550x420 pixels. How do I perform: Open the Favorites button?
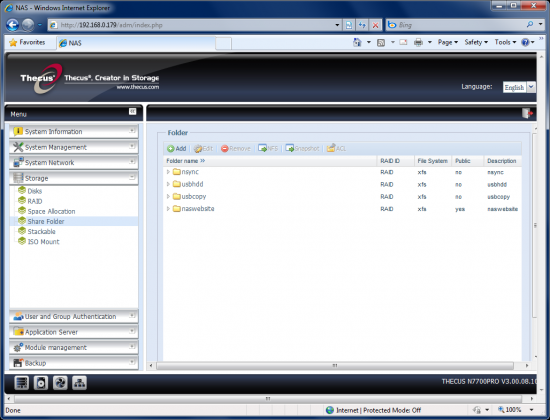[x=27, y=42]
